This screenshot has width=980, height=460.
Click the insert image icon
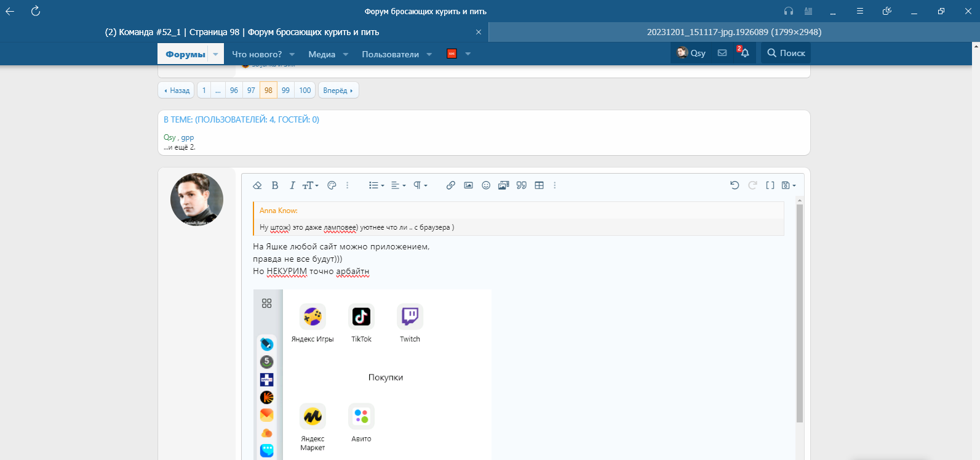(468, 185)
